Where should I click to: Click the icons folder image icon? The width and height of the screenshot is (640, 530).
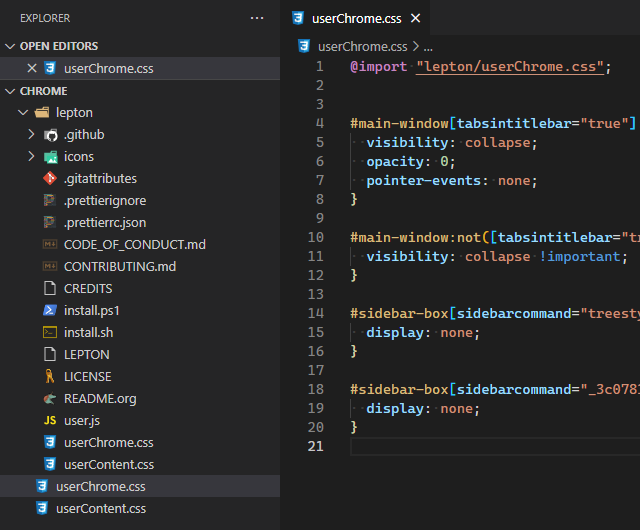50,157
